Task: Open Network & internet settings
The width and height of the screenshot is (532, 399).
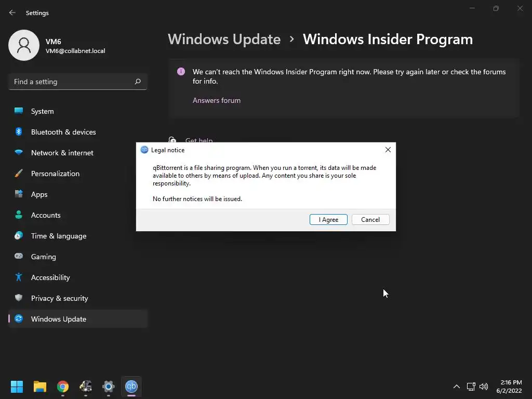Action: 78,153
